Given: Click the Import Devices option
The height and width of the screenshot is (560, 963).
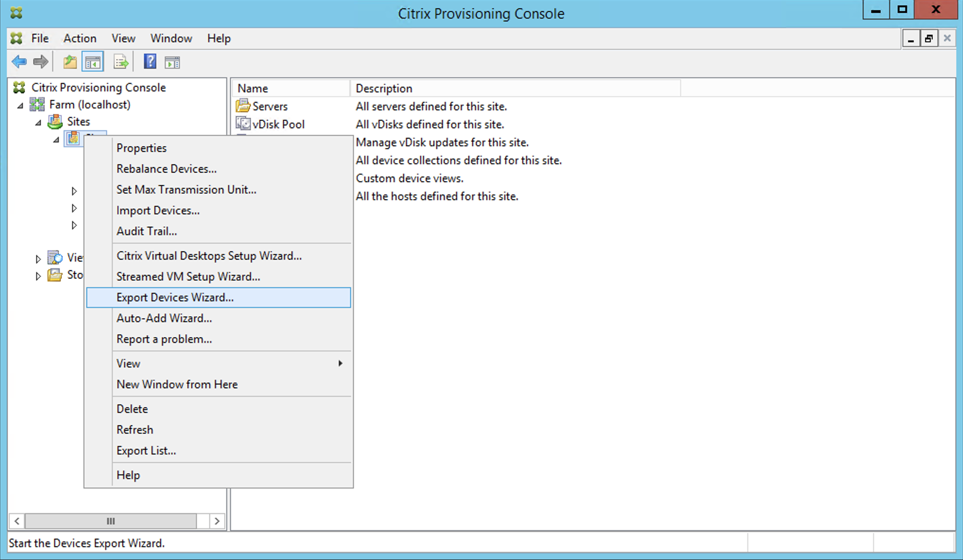Looking at the screenshot, I should point(158,210).
